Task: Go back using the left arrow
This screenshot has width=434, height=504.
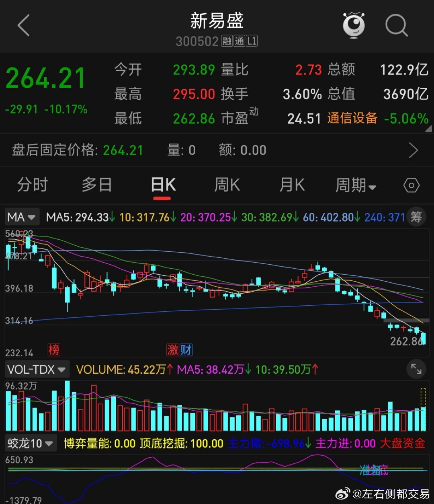Action: [24, 26]
